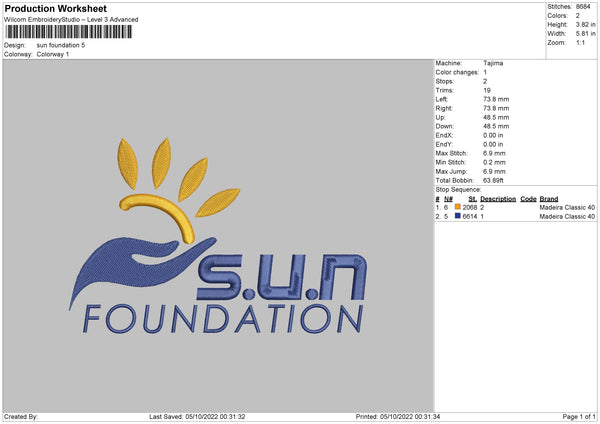Image resolution: width=600 pixels, height=424 pixels.
Task: Click the EndX value 0.00 in
Action: point(493,135)
